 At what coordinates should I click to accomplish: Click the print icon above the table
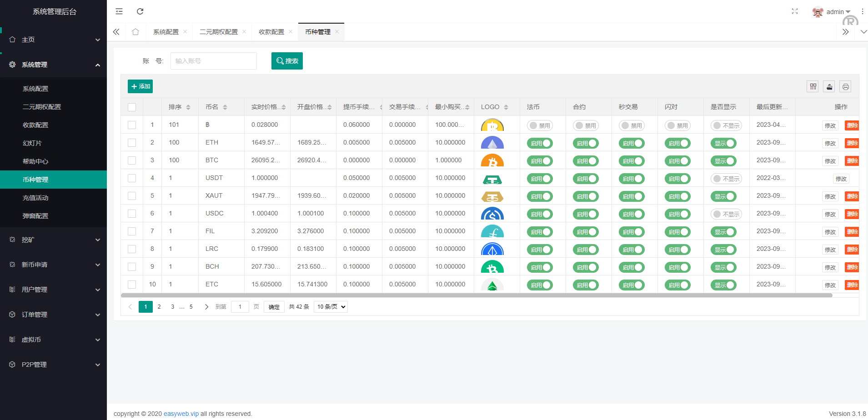(x=845, y=86)
